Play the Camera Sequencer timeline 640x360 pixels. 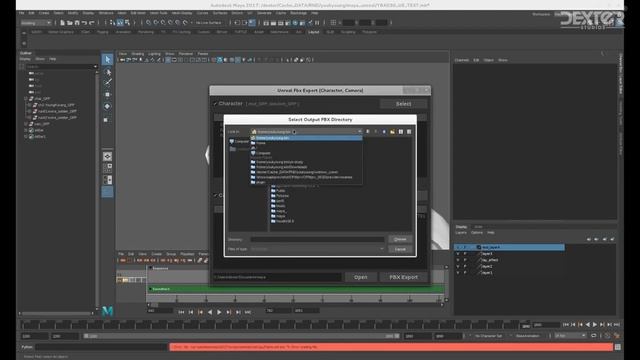tap(219, 312)
